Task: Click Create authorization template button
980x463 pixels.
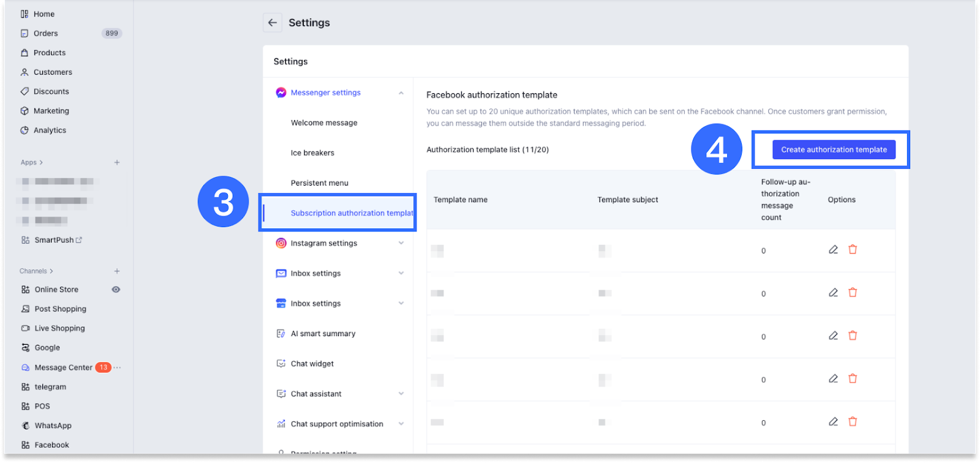Action: pyautogui.click(x=834, y=149)
